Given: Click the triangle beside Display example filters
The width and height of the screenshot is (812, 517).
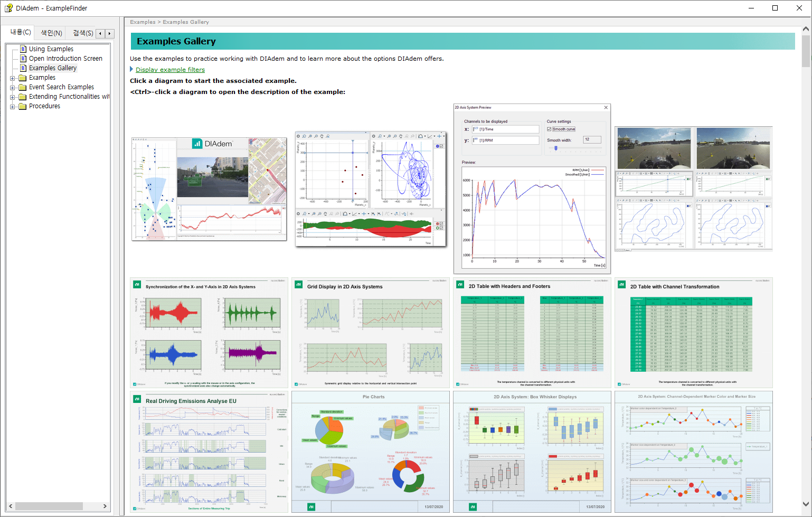Looking at the screenshot, I should (131, 69).
